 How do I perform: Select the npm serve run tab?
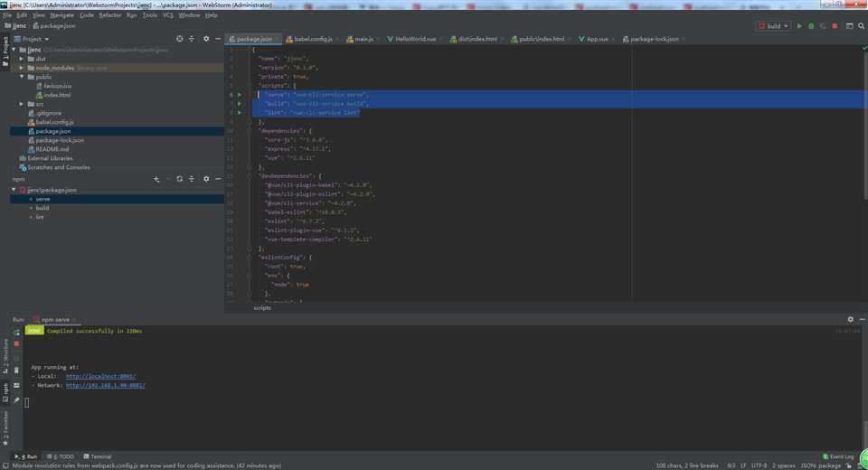coord(55,319)
